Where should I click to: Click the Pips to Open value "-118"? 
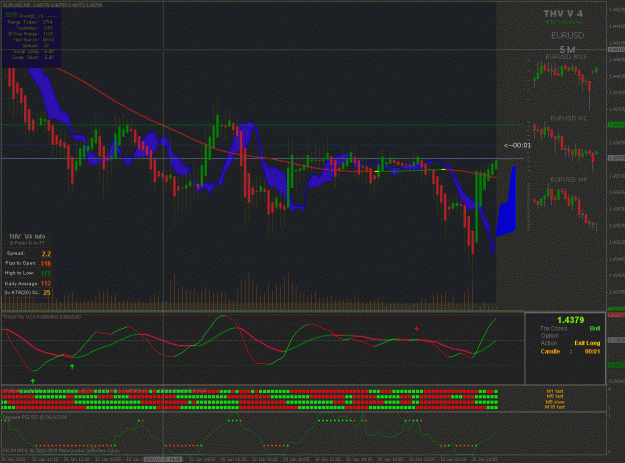coord(45,264)
